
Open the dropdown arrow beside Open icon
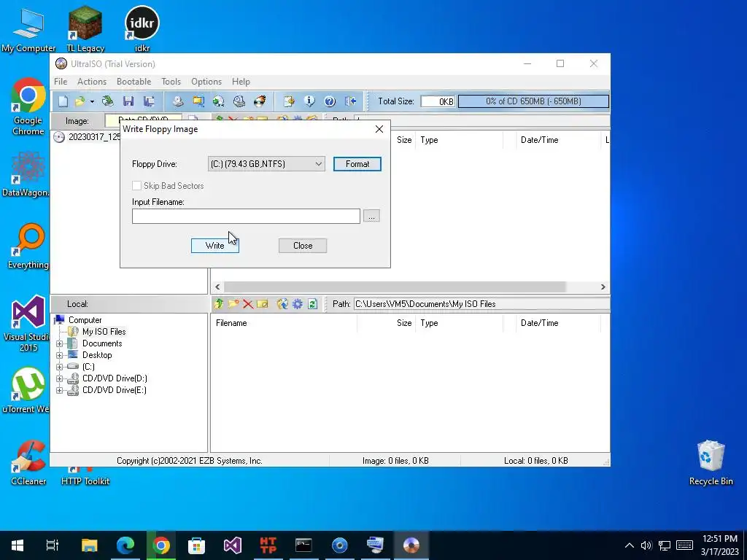point(92,101)
